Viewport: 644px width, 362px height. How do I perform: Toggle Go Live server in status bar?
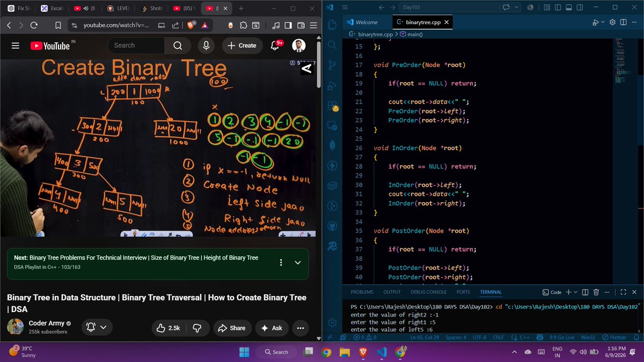[x=562, y=337]
